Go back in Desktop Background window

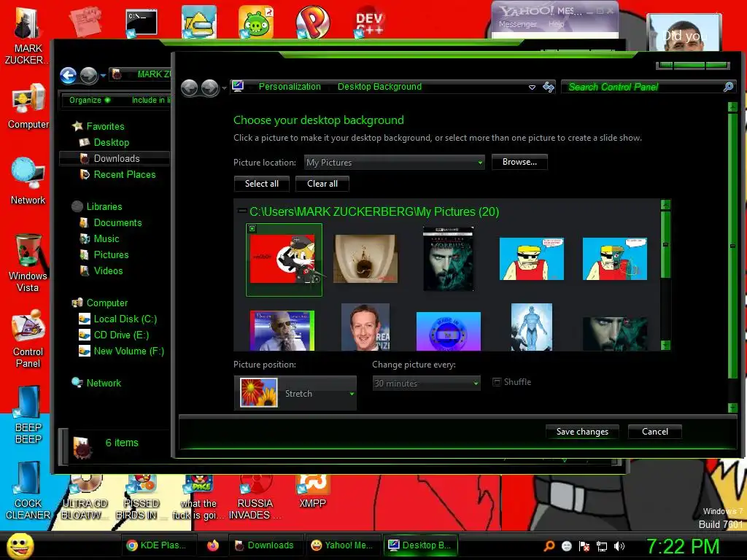coord(190,87)
